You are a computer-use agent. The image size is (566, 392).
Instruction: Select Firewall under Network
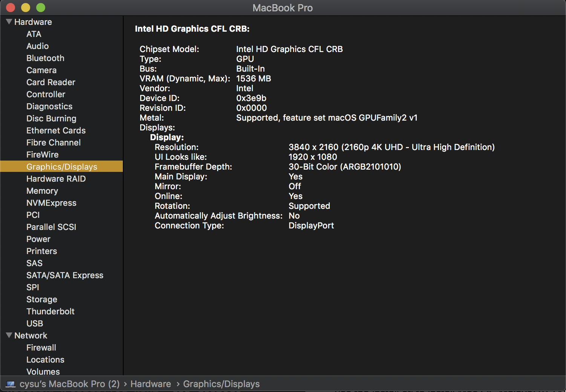point(41,348)
